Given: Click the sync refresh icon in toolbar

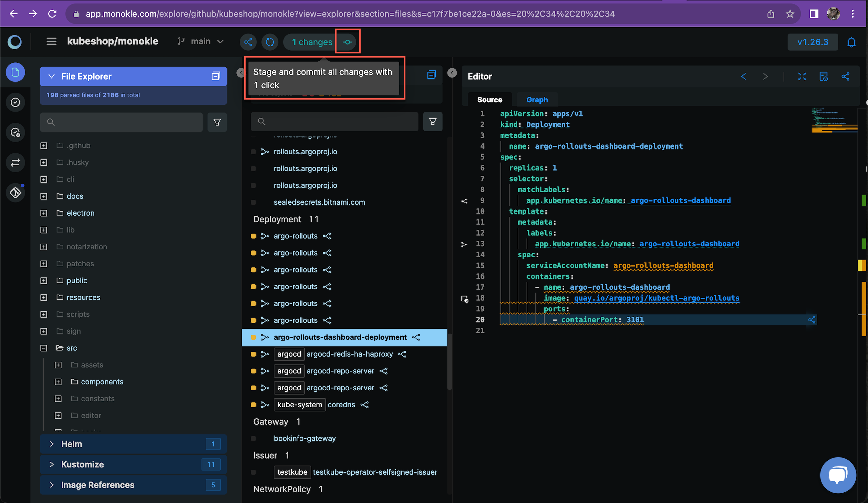Looking at the screenshot, I should point(270,42).
